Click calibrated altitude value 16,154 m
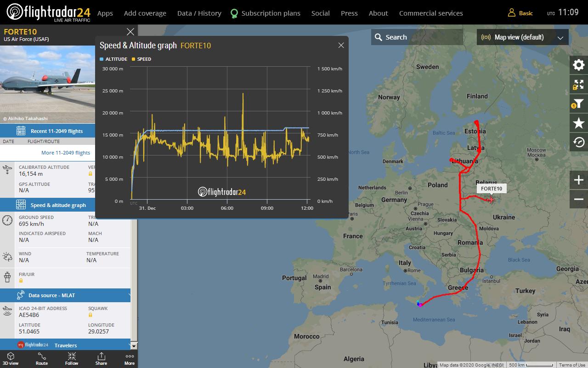The width and height of the screenshot is (588, 368). pos(31,174)
